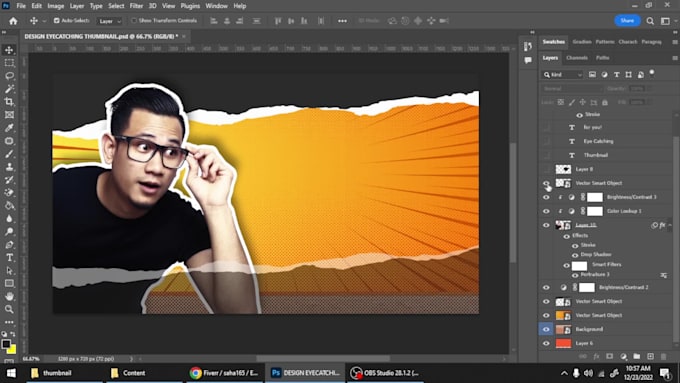Select the Eyedropper tool
The width and height of the screenshot is (680, 383).
click(9, 128)
